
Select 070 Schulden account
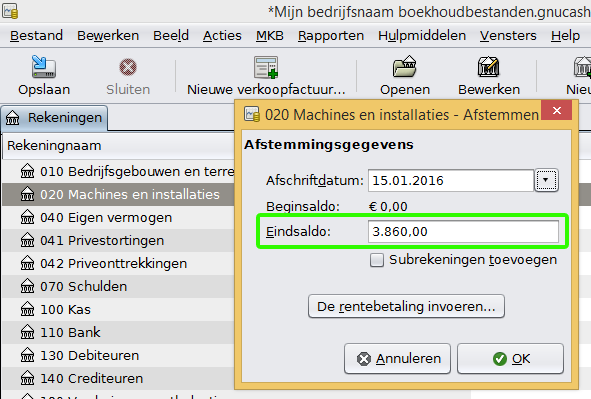118,286
